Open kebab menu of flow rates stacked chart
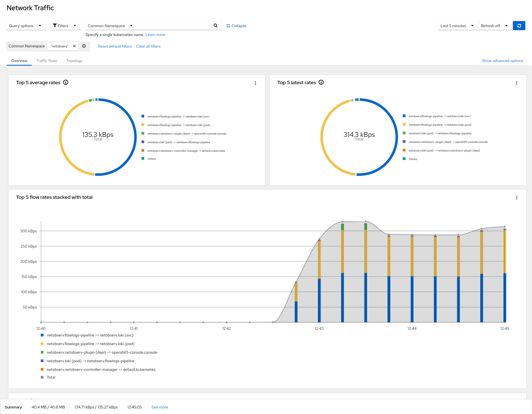532x414 pixels. (516, 198)
